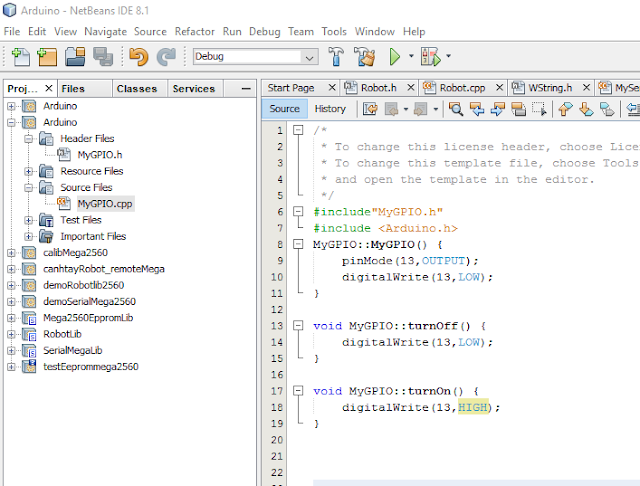Click the Find Selection magnifier icon
The width and height of the screenshot is (640, 486).
pyautogui.click(x=456, y=109)
